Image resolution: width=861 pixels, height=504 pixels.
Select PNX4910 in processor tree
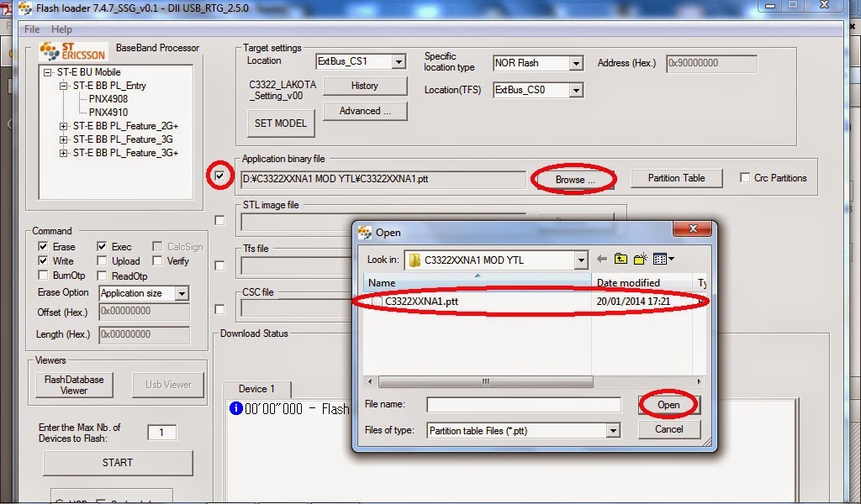pos(108,113)
